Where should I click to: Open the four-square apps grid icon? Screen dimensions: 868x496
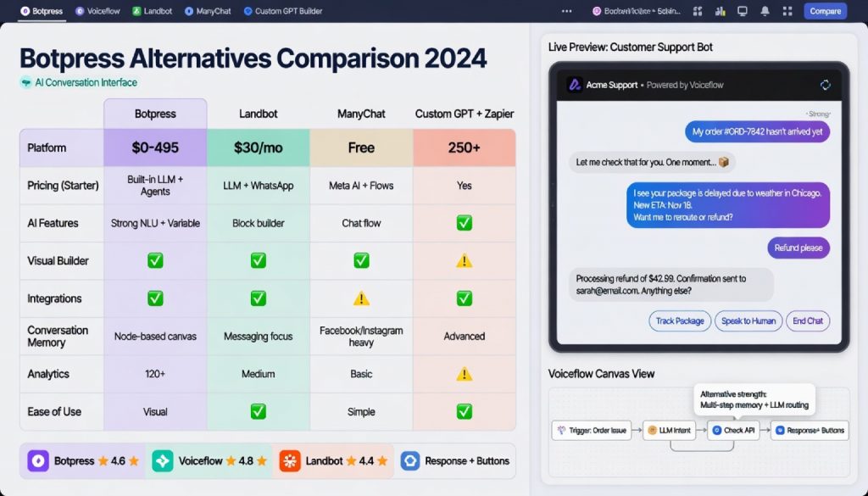(x=787, y=11)
